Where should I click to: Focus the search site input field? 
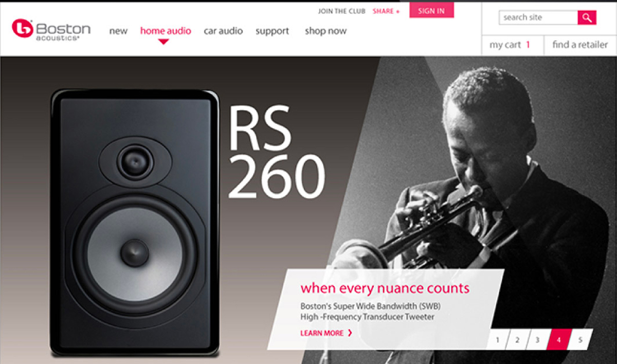538,17
